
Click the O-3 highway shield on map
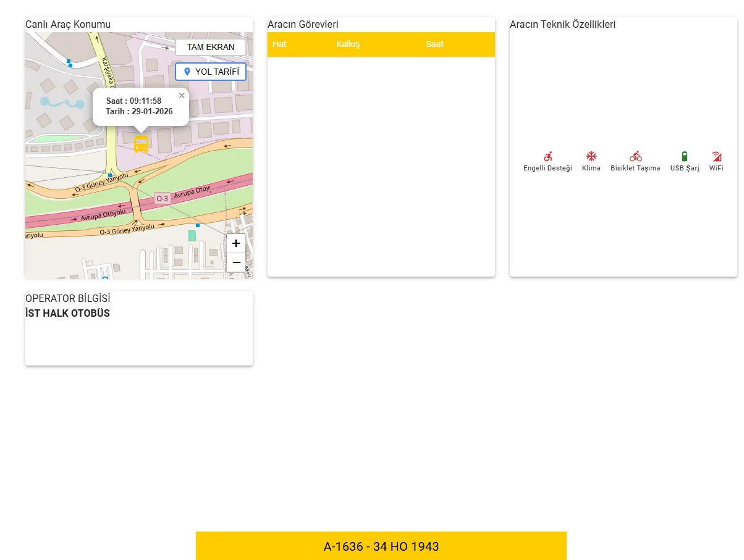tap(162, 198)
